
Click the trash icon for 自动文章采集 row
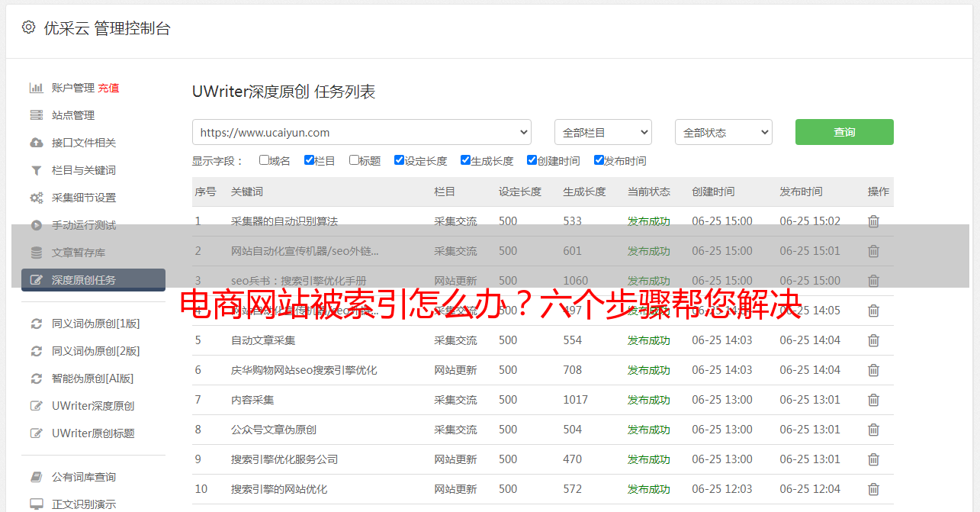(x=873, y=340)
